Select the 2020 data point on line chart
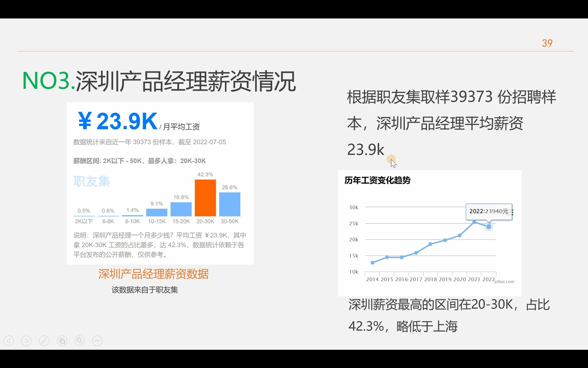The height and width of the screenshot is (368, 588). tap(459, 235)
